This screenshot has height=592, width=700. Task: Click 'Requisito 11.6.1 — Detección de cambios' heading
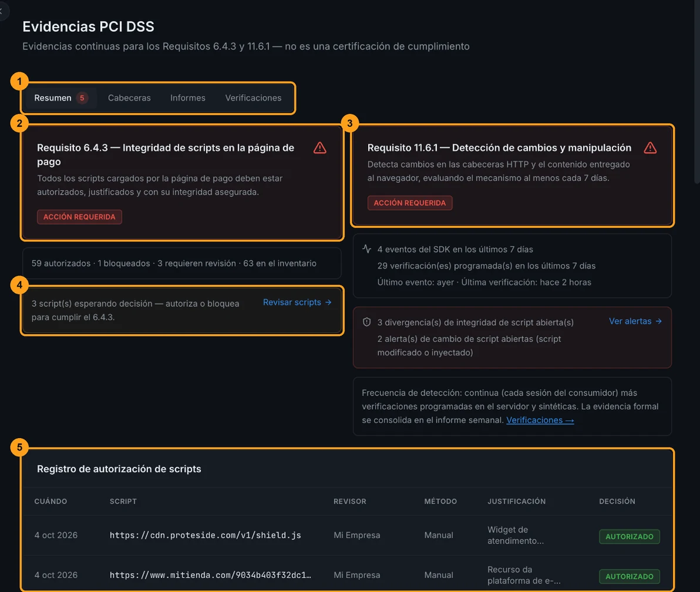point(499,148)
